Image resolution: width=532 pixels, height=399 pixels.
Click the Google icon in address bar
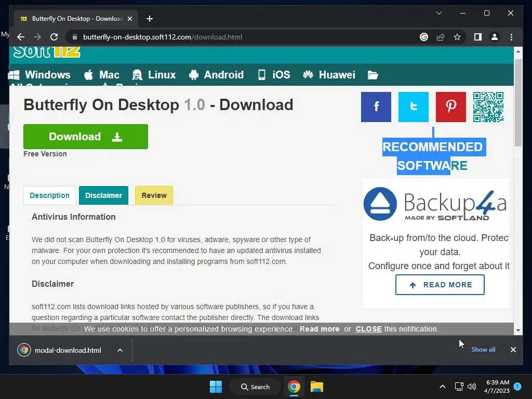point(424,37)
